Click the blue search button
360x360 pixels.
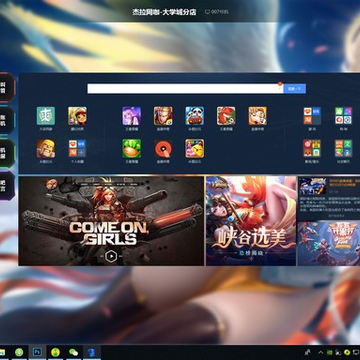coord(295,89)
